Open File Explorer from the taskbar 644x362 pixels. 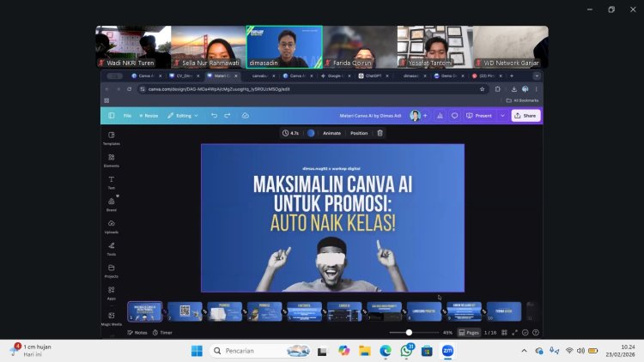(364, 351)
